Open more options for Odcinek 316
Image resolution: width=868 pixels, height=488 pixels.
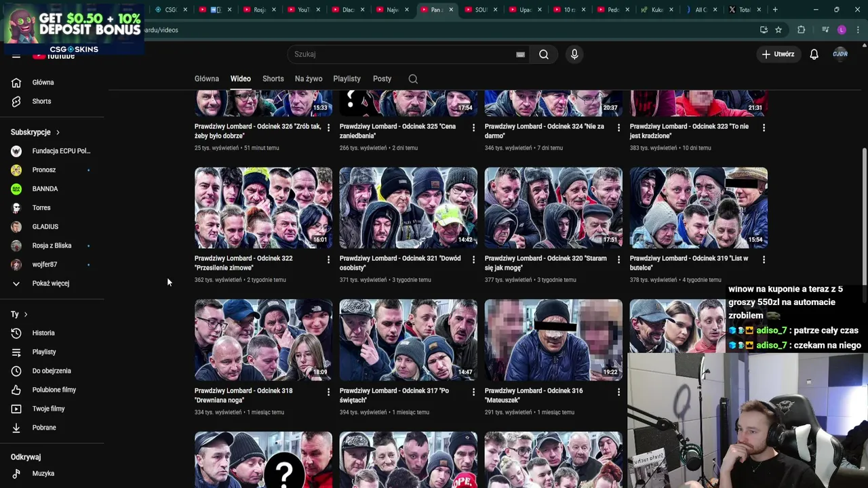click(x=618, y=392)
